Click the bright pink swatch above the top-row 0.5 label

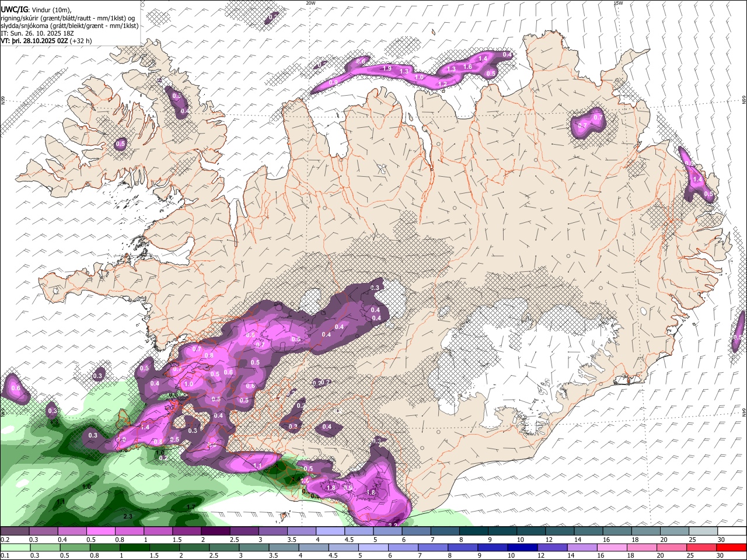point(102,531)
